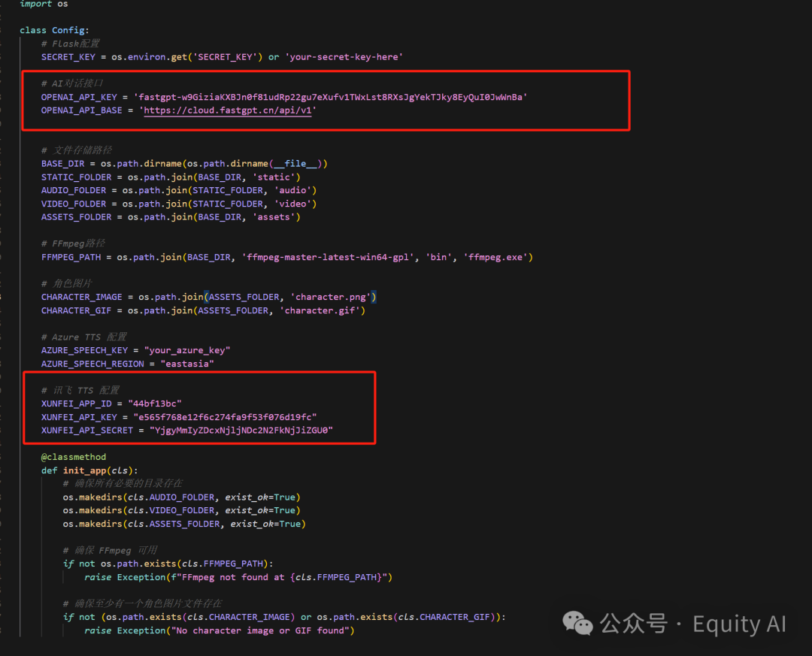The width and height of the screenshot is (812, 656).
Task: Click the "e565f768e12f6c274fa9f53f076d19fc" key string
Action: pyautogui.click(x=226, y=417)
